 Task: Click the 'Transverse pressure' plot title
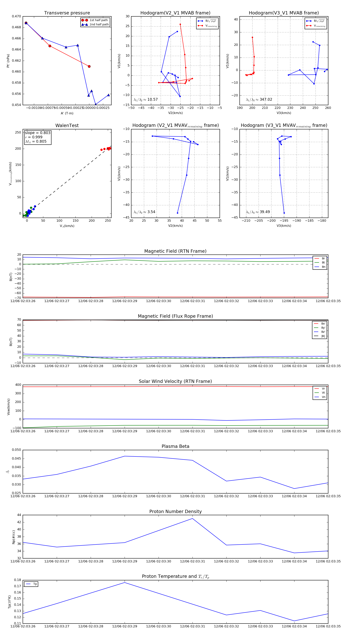tap(67, 13)
